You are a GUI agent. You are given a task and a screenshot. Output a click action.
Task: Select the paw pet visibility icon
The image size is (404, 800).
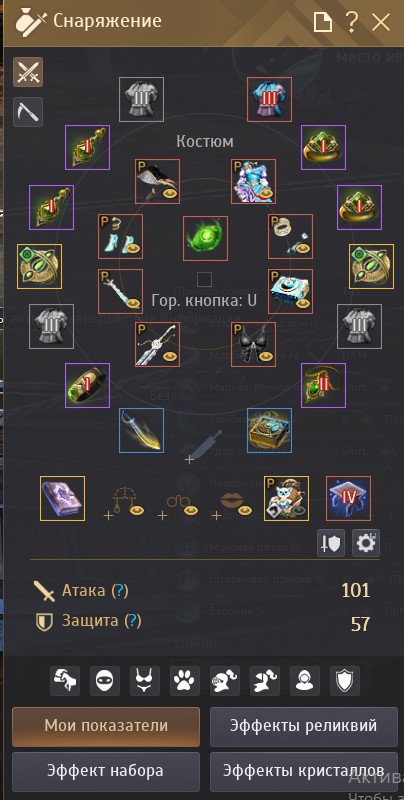tap(185, 681)
